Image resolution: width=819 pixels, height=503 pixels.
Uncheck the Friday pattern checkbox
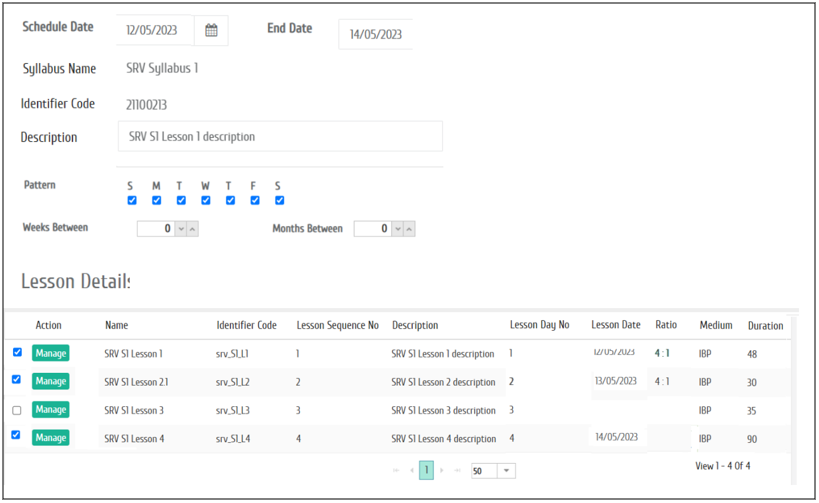click(x=254, y=200)
